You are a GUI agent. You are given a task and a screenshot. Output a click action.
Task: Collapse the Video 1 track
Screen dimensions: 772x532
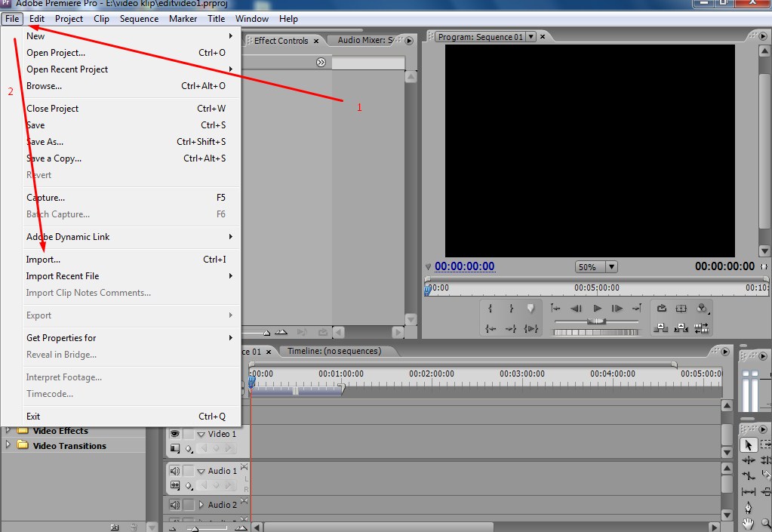201,434
